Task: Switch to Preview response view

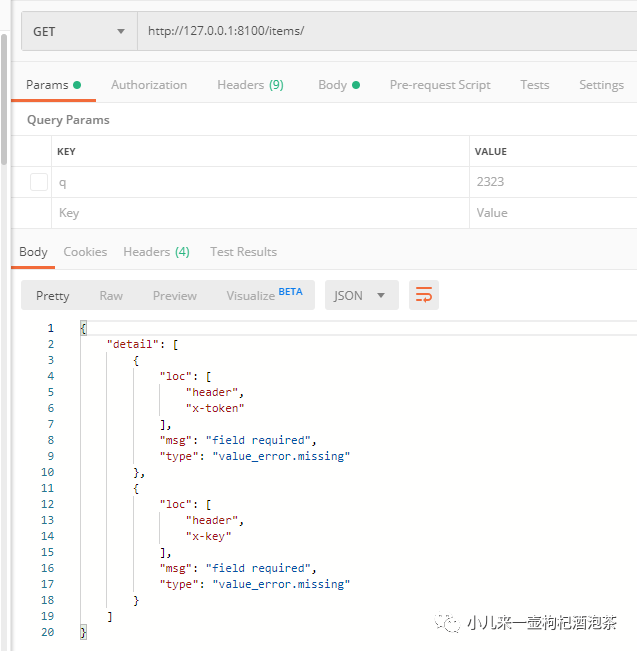Action: point(175,295)
